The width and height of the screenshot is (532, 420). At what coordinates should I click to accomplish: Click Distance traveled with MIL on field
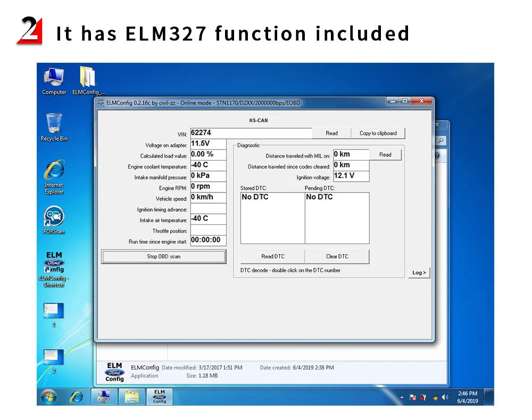click(351, 155)
